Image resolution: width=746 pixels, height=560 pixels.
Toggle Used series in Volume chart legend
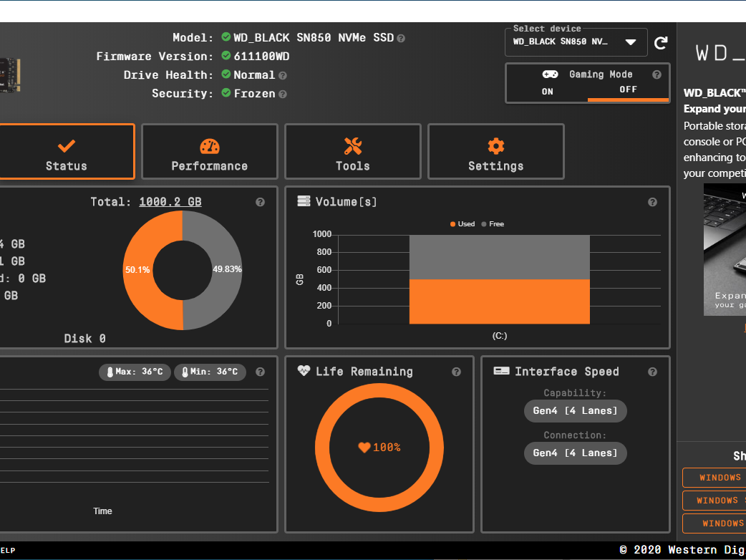point(462,224)
